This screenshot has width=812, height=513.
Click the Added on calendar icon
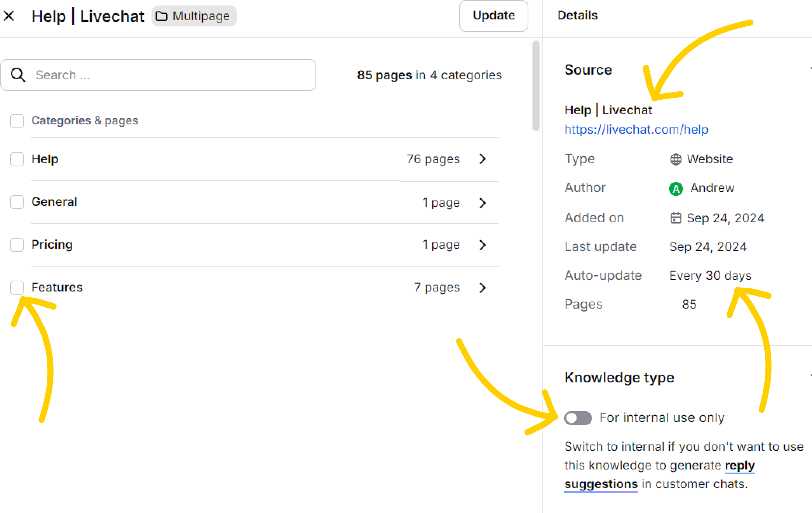(x=676, y=218)
